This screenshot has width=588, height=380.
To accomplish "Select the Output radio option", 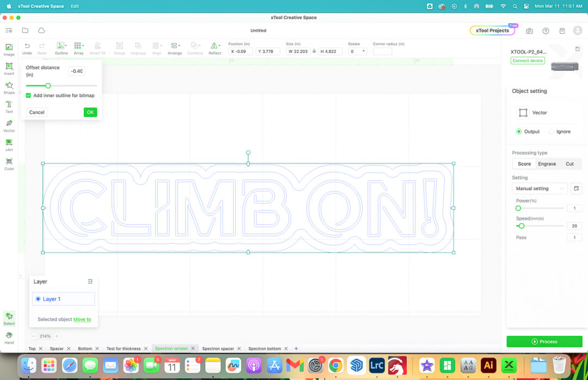I will 519,132.
